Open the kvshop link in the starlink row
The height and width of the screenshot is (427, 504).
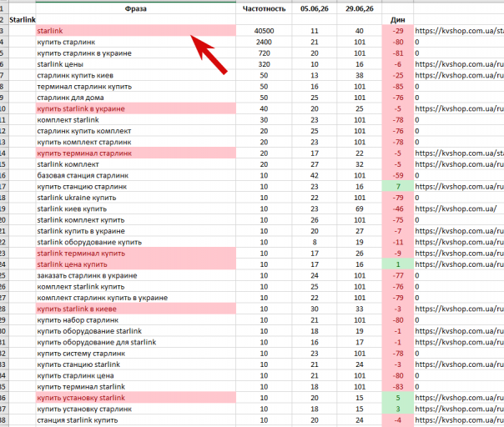click(x=459, y=31)
